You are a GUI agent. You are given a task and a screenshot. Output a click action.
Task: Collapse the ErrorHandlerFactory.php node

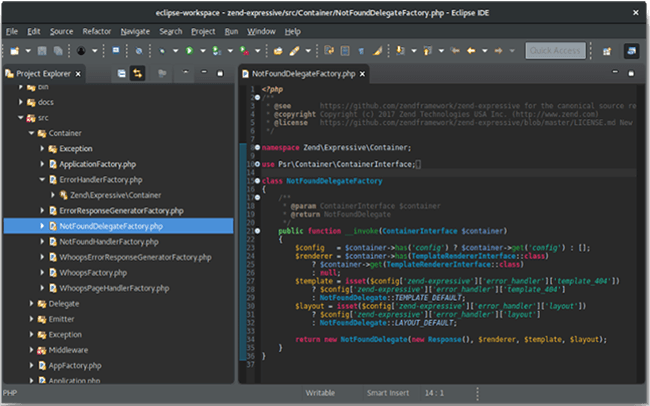pos(44,179)
